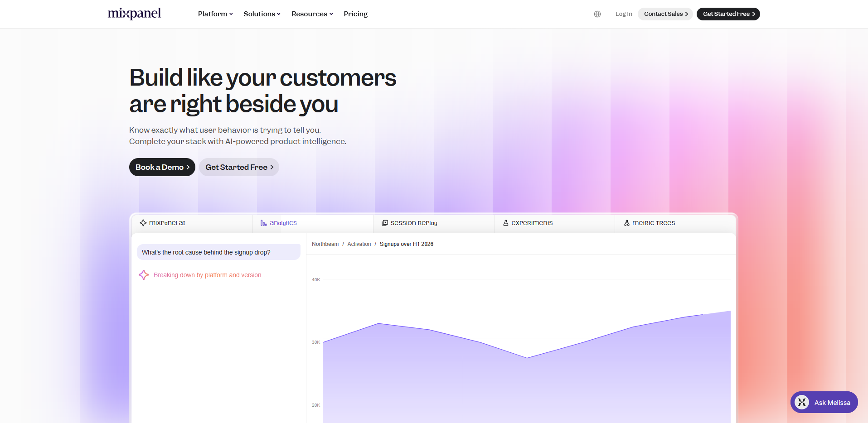Click the Signups over H1 2026 breadcrumb
The width and height of the screenshot is (868, 423).
(407, 244)
